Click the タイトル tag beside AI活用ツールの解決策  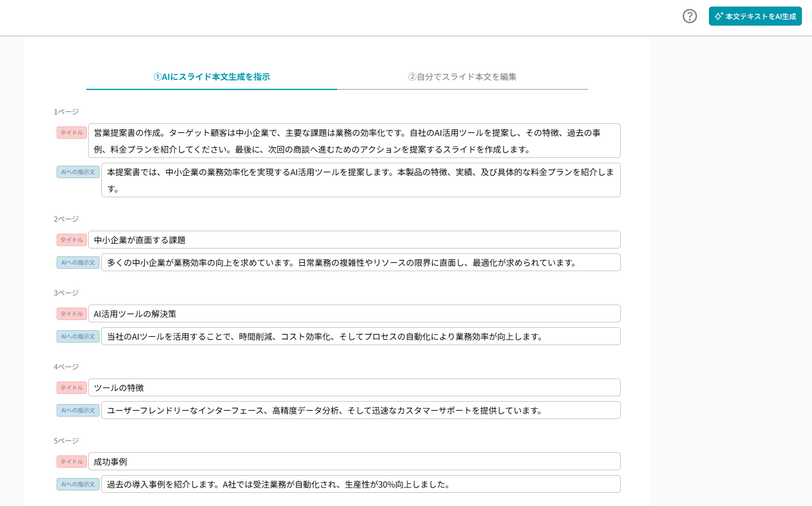(x=71, y=313)
